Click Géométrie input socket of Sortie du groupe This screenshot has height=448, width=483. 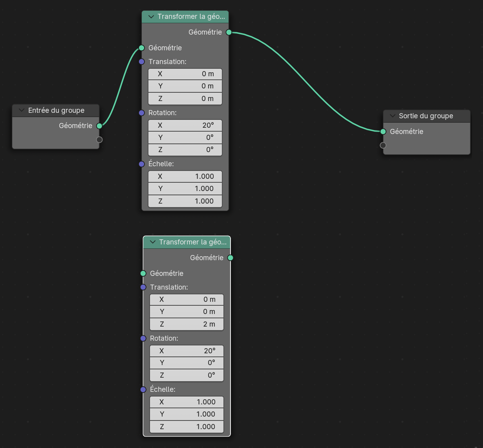[383, 132]
